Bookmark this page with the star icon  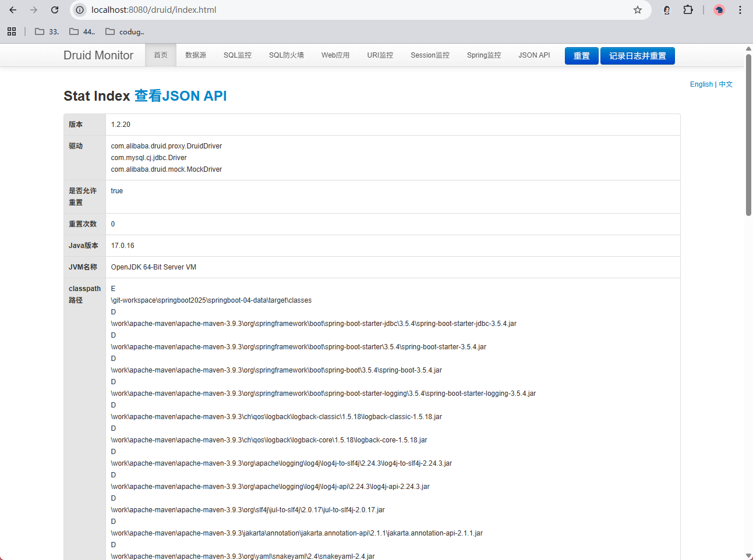(x=638, y=10)
